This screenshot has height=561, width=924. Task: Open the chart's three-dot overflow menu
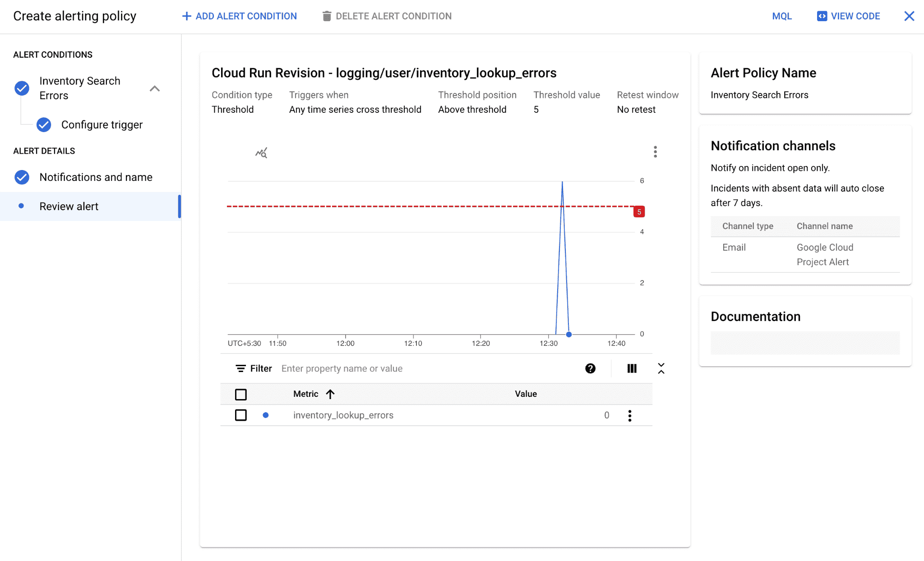pos(655,152)
